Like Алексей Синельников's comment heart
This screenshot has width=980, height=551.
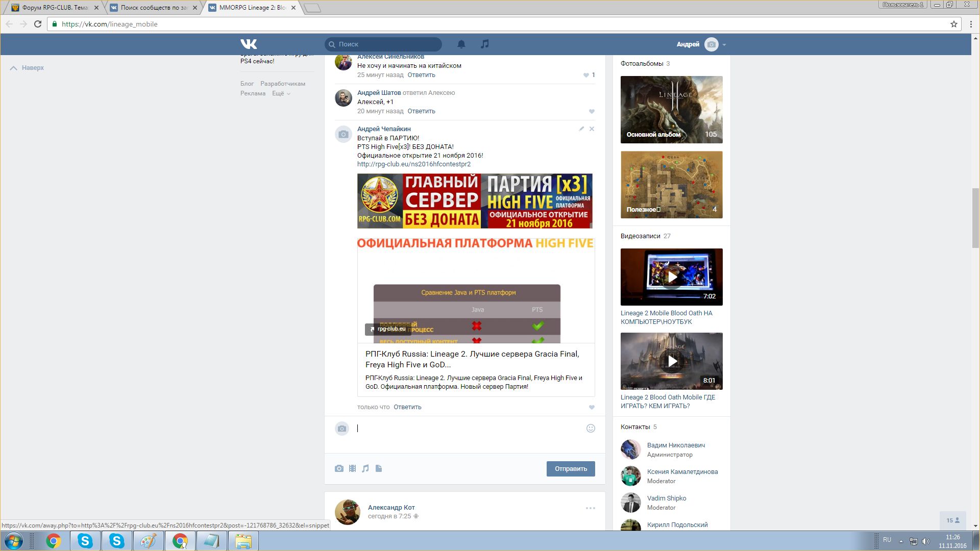click(x=586, y=75)
